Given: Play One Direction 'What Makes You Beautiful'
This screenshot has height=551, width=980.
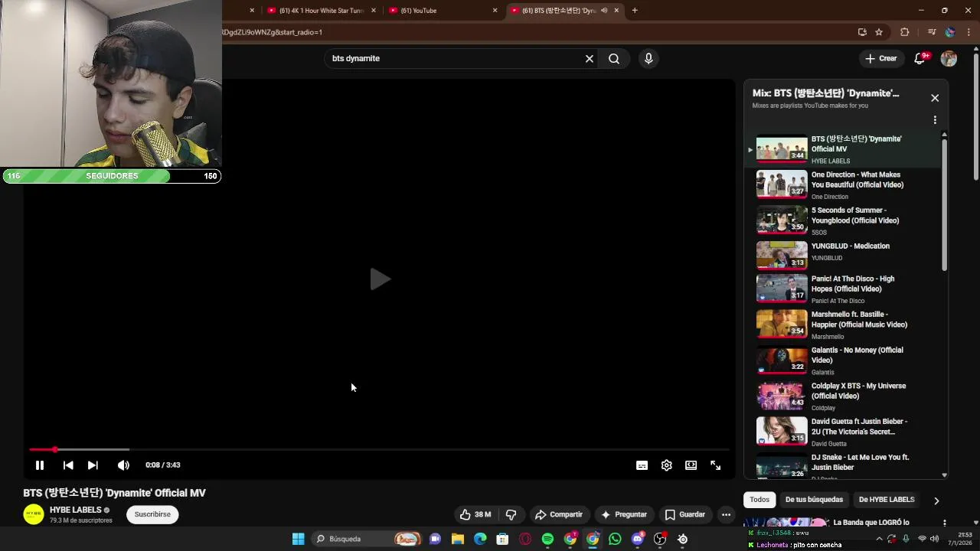Looking at the screenshot, I should tap(842, 185).
